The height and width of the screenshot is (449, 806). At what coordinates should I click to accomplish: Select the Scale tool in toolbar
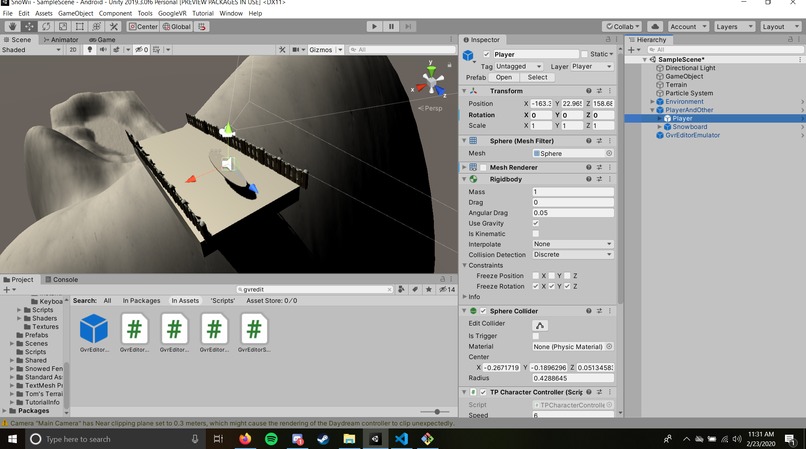[x=63, y=27]
